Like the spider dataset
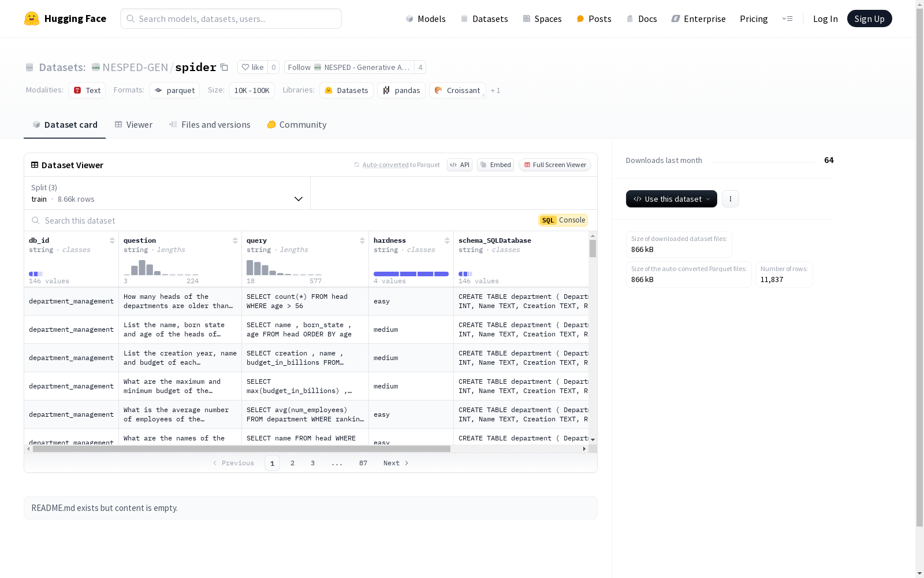 252,67
